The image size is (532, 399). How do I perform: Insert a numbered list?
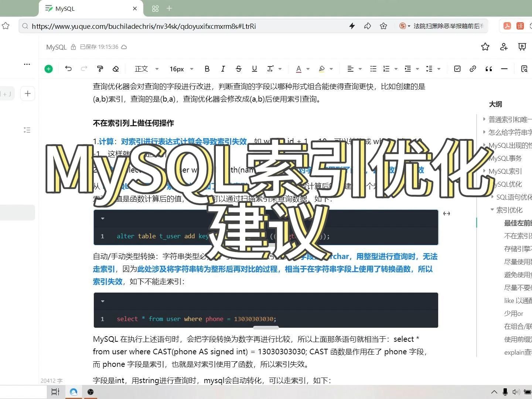tap(386, 69)
